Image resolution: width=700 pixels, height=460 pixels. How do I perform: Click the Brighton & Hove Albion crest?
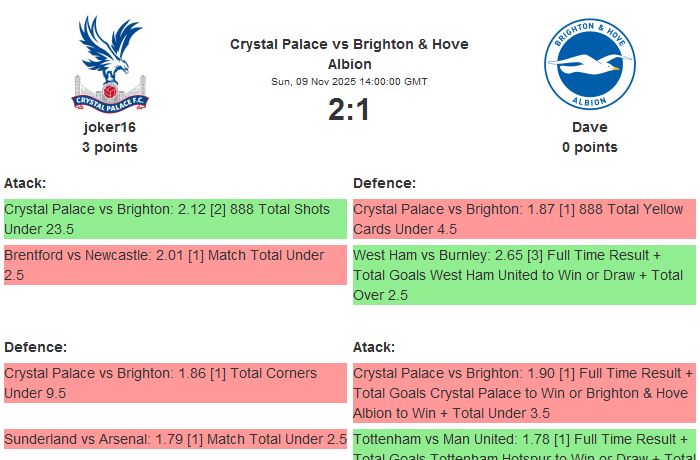(x=590, y=62)
